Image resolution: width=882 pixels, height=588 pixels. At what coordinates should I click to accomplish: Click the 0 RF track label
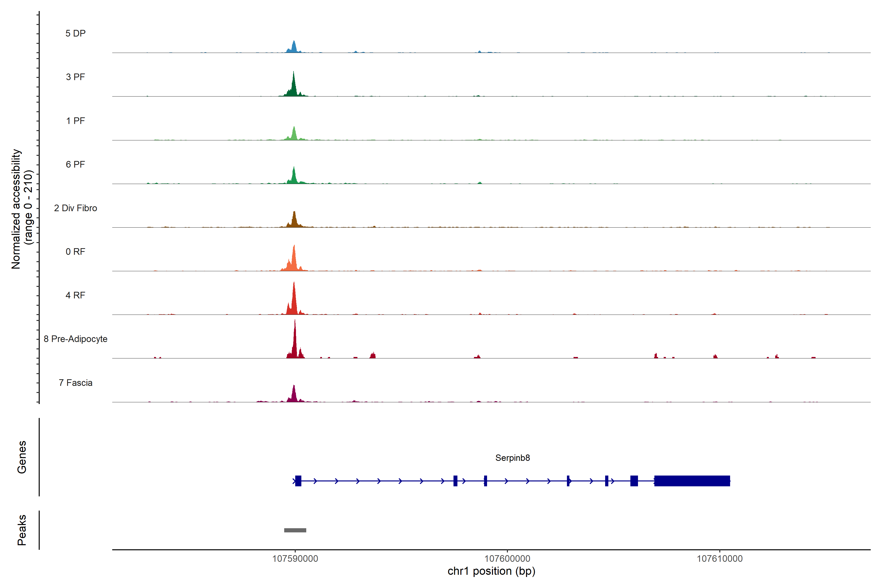pos(75,252)
